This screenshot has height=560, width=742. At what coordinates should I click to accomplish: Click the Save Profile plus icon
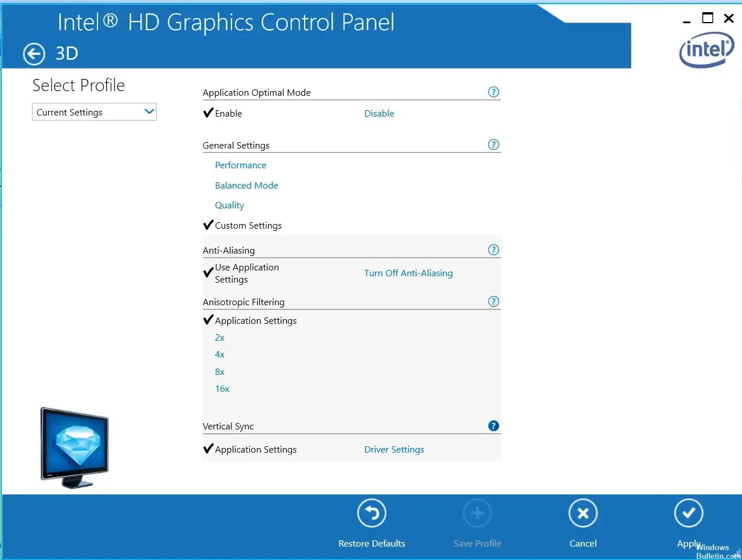click(477, 513)
